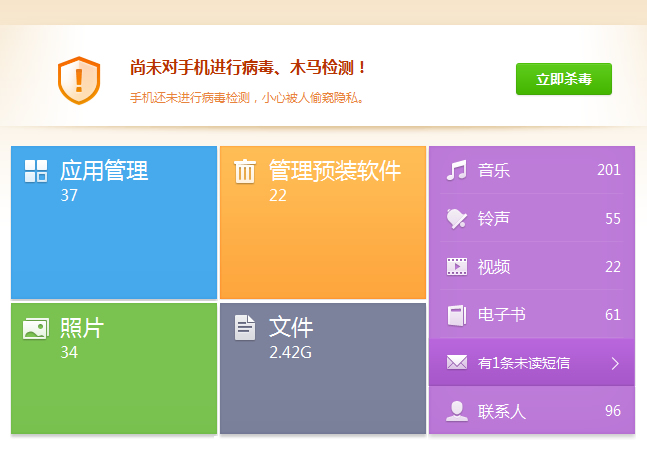Open the 照片 tile title
647x468 pixels.
[x=82, y=328]
